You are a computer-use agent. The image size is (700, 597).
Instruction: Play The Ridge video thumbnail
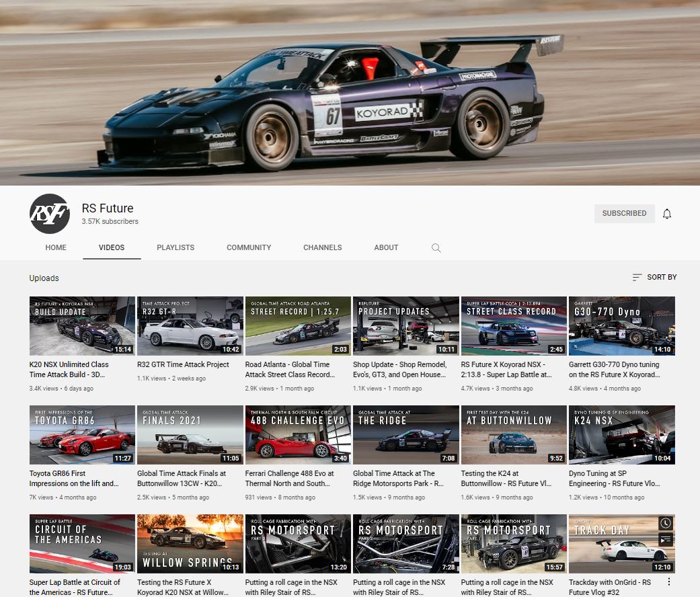pyautogui.click(x=405, y=435)
